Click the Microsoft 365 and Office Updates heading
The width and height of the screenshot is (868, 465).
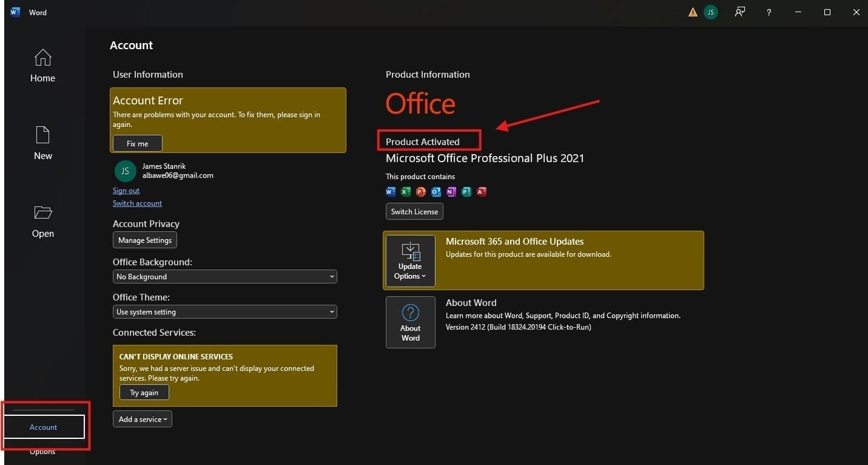[x=515, y=242]
